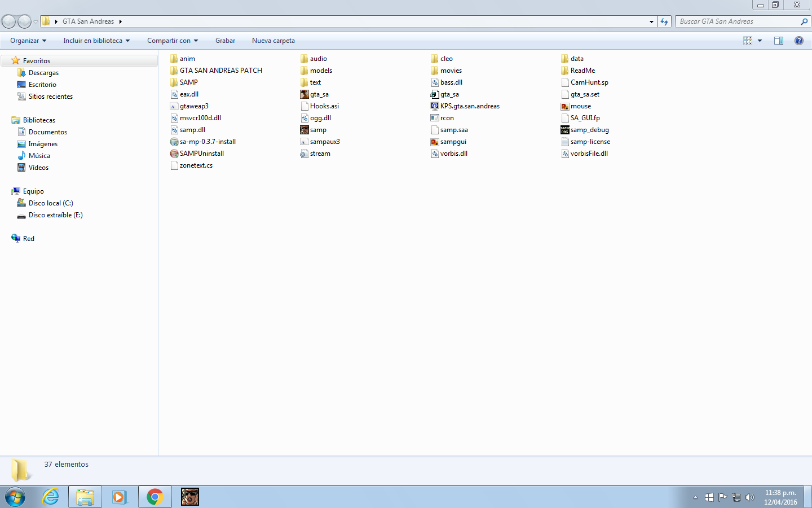Open recent pages dropdown arrow
The width and height of the screenshot is (812, 508).
coord(36,22)
